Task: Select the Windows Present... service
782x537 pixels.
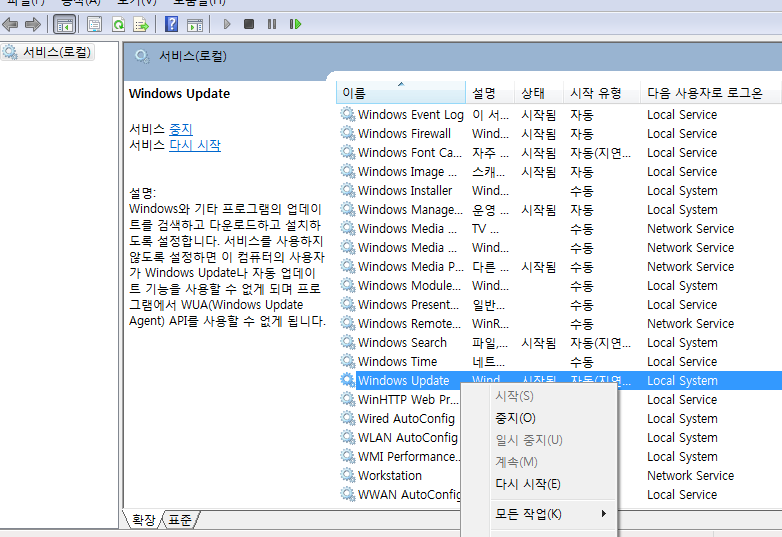Action: [x=408, y=305]
